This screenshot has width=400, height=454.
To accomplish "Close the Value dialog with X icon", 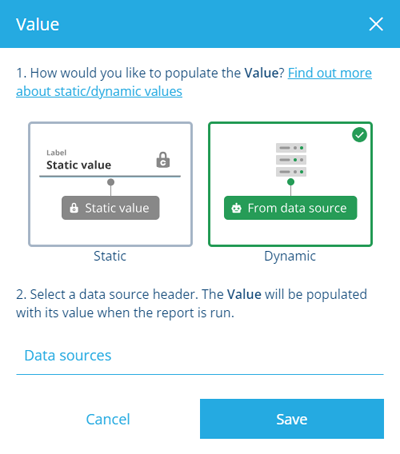I will 376,24.
